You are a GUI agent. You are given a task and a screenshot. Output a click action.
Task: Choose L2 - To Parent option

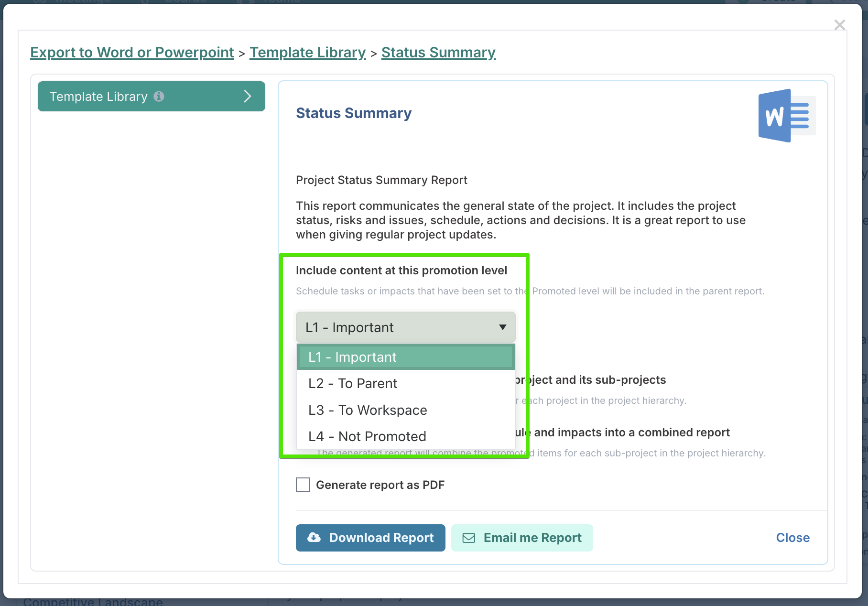pyautogui.click(x=406, y=383)
